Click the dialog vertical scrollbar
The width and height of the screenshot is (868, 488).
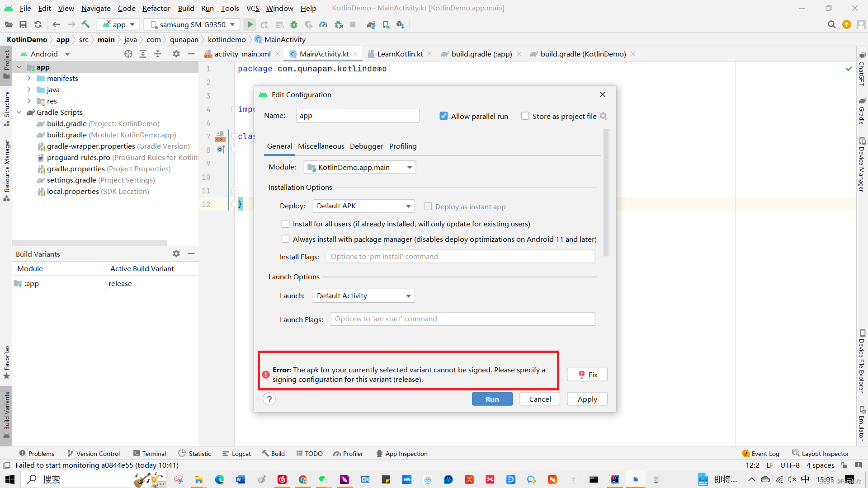606,193
